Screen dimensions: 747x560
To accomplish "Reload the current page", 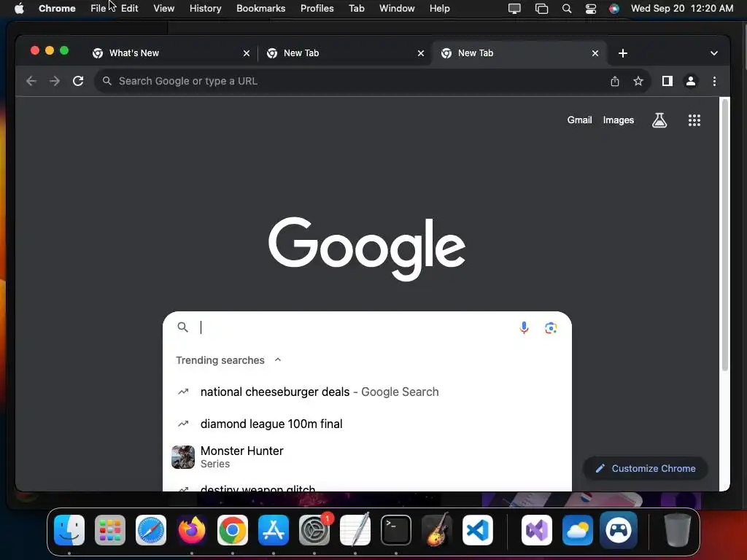I will [x=78, y=81].
